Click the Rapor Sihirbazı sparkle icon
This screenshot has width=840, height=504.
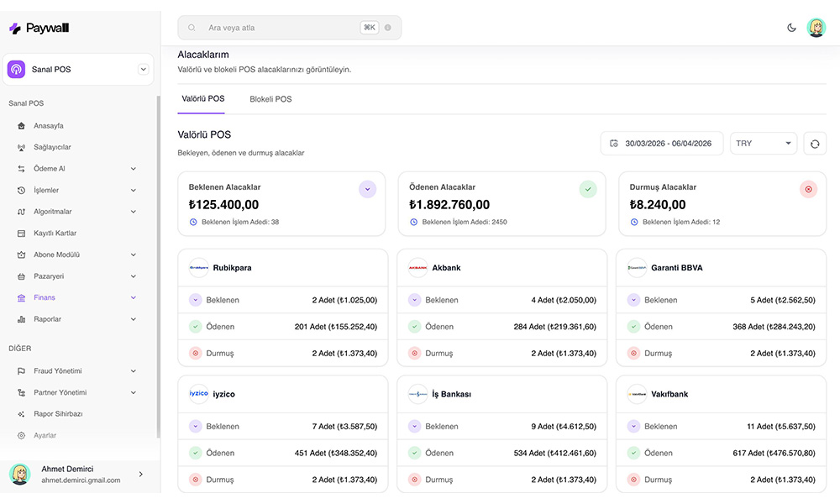pyautogui.click(x=21, y=414)
